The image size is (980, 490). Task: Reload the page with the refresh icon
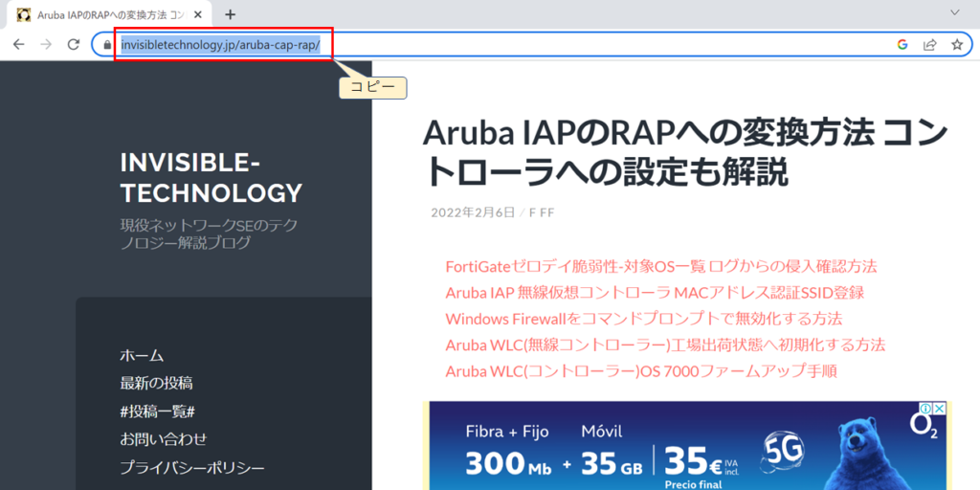click(73, 44)
